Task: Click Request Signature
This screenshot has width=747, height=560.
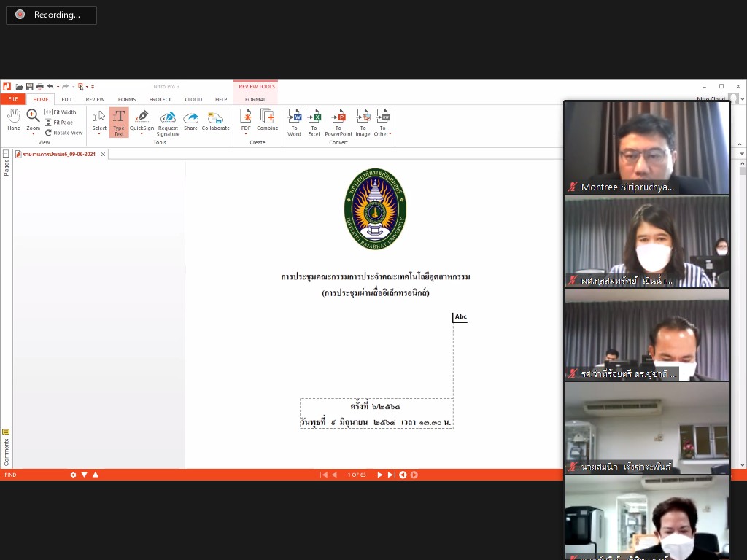Action: point(168,122)
